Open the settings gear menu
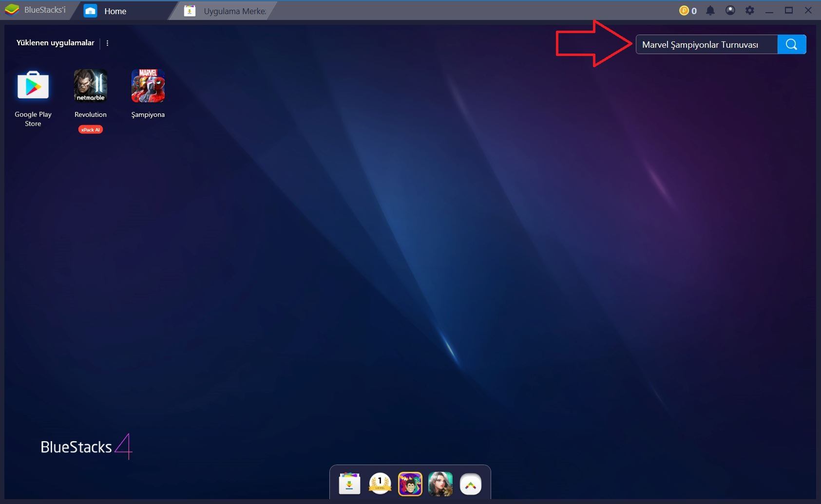The width and height of the screenshot is (821, 504). [x=749, y=10]
